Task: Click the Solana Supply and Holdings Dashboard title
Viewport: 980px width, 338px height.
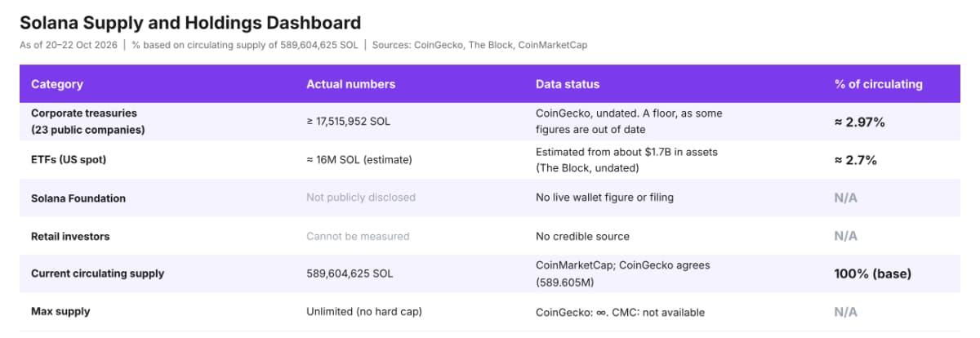Action: 190,22
